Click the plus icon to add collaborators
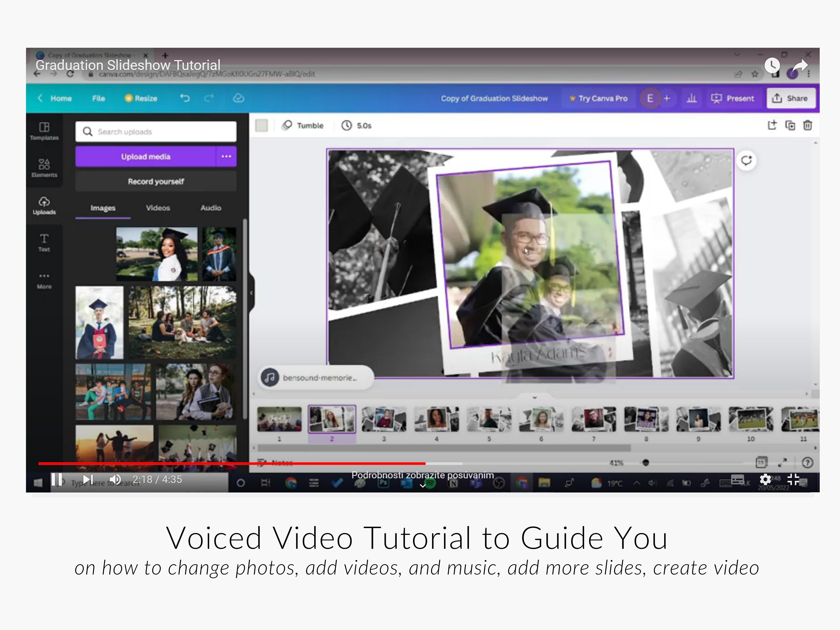840x630 pixels. 667,98
